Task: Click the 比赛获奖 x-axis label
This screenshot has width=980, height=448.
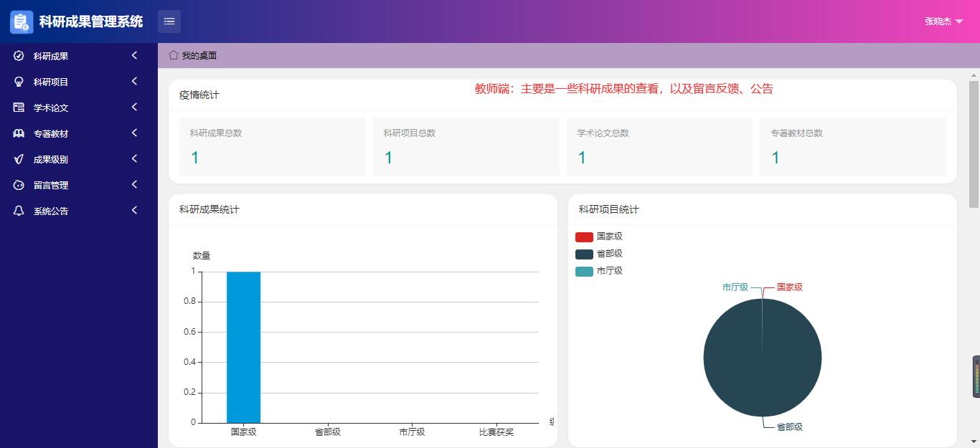Action: (x=496, y=432)
